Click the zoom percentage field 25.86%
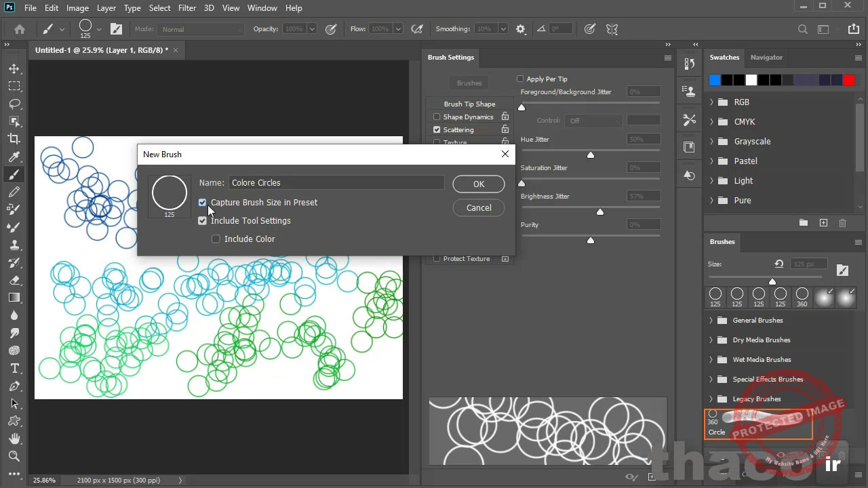The height and width of the screenshot is (488, 868). tap(44, 480)
